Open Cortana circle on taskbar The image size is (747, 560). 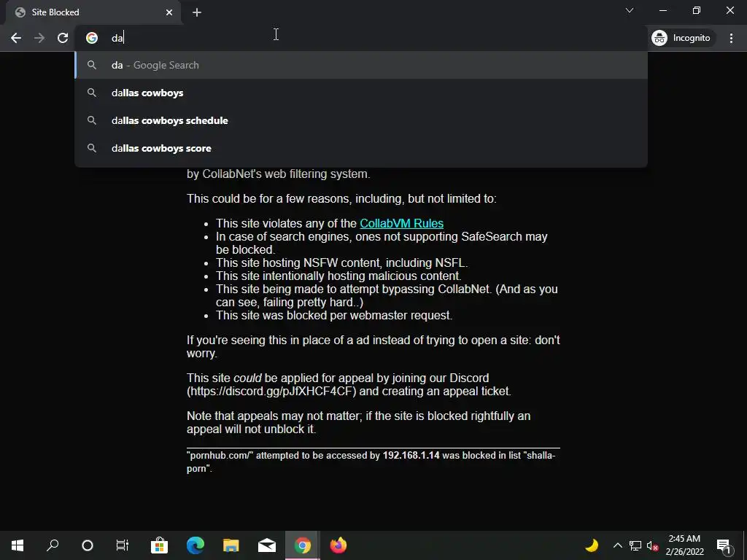point(88,545)
